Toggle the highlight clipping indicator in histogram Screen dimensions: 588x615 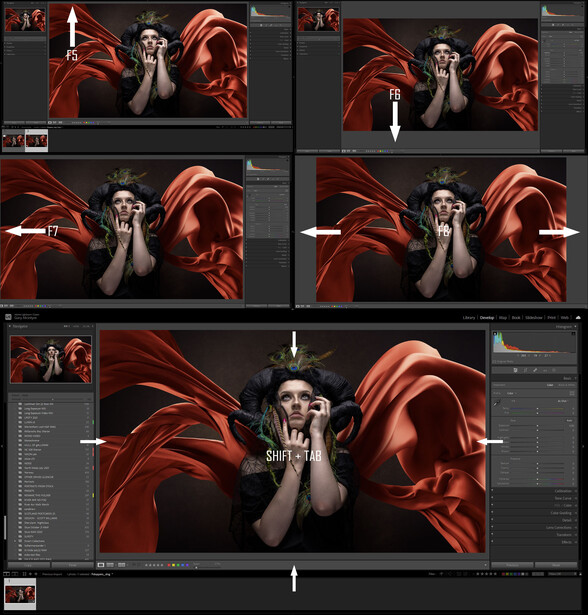(x=573, y=334)
